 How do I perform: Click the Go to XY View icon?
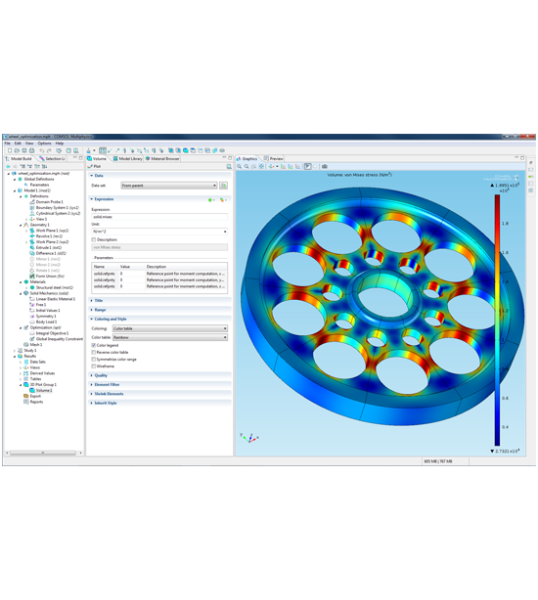coord(283,166)
